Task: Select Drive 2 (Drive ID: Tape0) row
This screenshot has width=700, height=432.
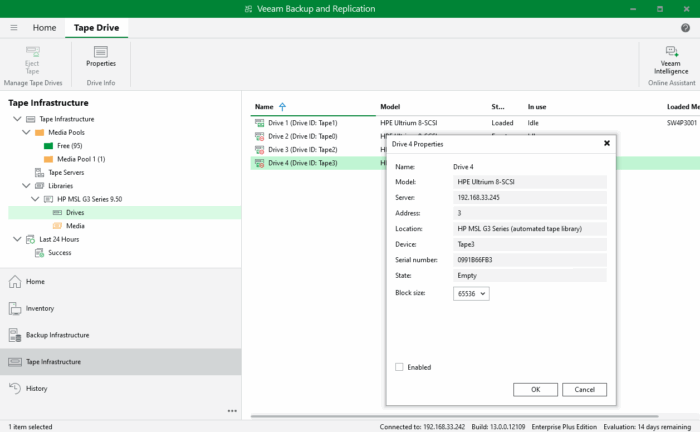Action: point(303,136)
